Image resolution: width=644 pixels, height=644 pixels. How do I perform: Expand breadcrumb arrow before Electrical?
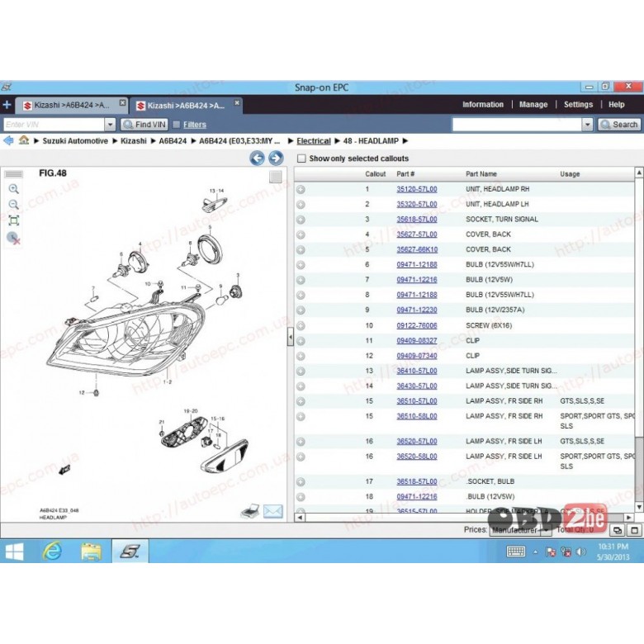pyautogui.click(x=291, y=141)
